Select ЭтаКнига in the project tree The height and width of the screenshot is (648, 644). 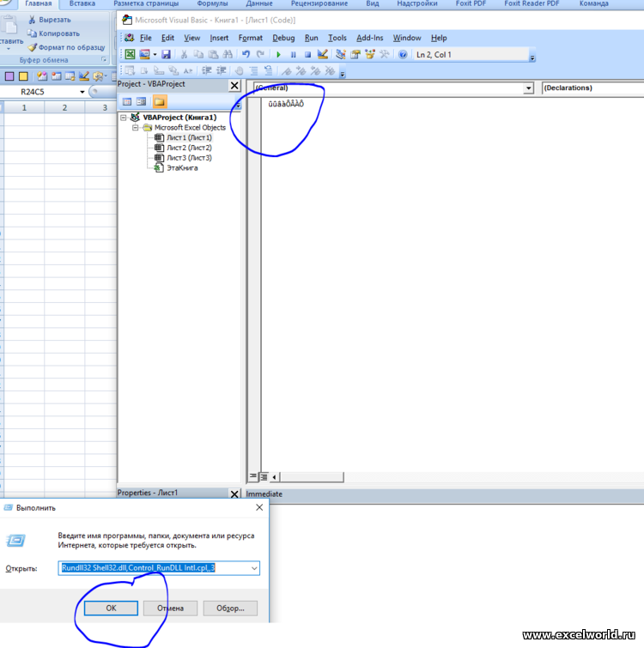[x=181, y=168]
